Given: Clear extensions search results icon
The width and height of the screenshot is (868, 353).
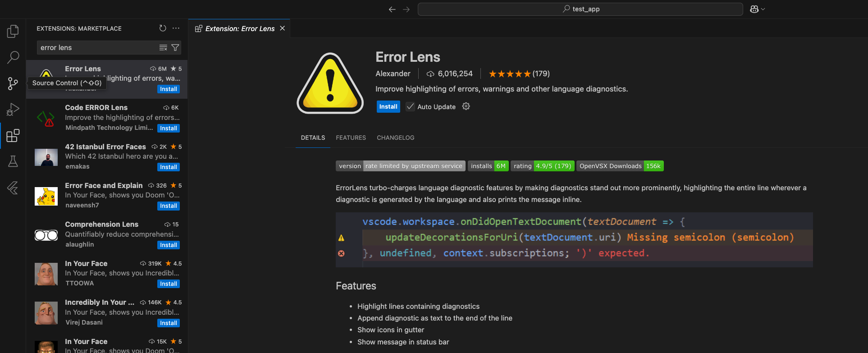Looking at the screenshot, I should [163, 47].
